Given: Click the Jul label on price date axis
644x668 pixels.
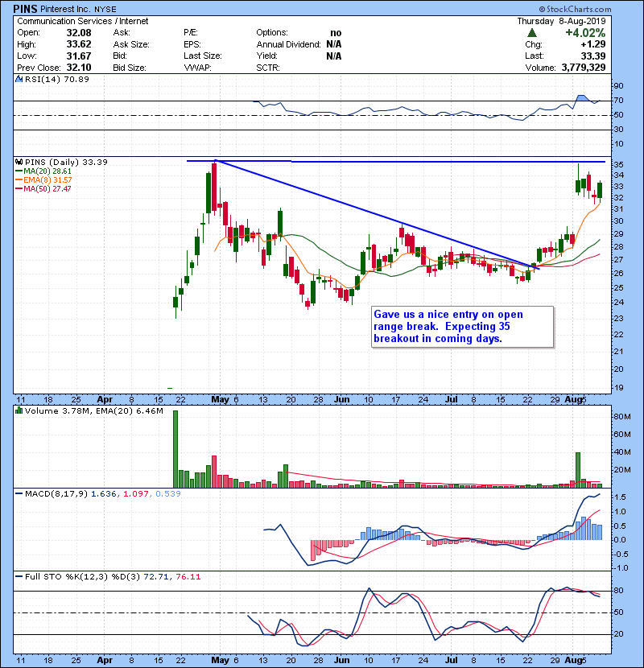Looking at the screenshot, I should (x=451, y=400).
